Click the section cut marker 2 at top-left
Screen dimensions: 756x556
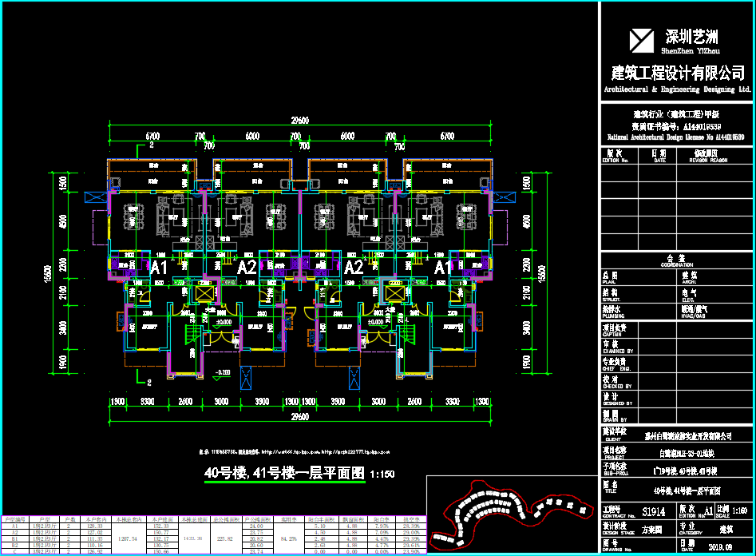pyautogui.click(x=150, y=147)
